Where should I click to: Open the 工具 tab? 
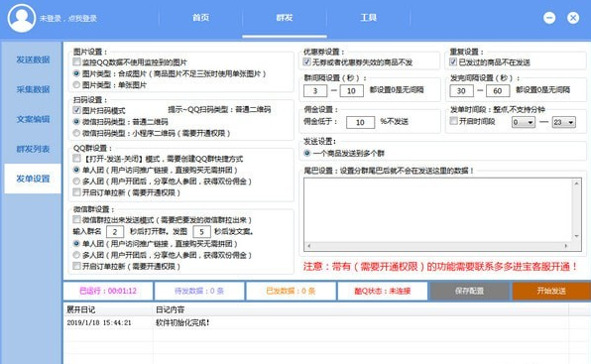coord(368,18)
